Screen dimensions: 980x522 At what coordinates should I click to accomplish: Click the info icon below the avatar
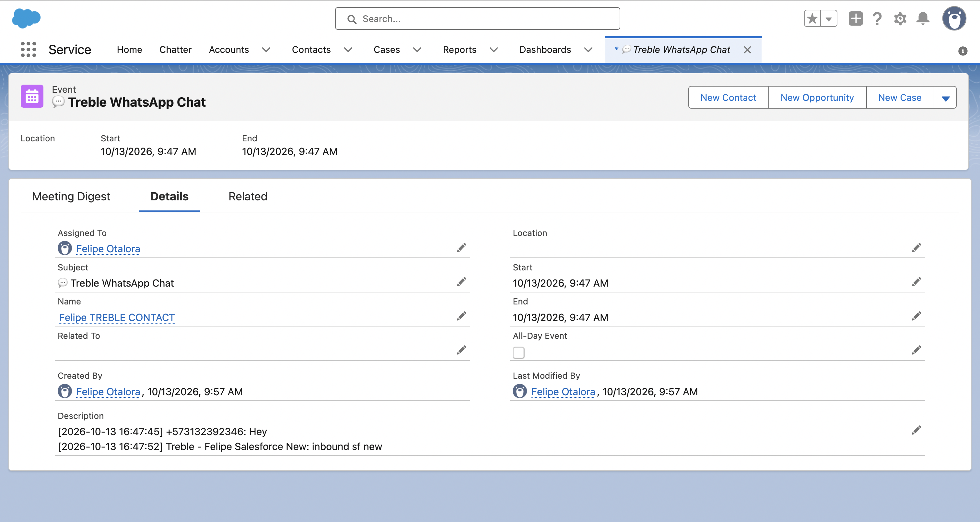coord(963,51)
